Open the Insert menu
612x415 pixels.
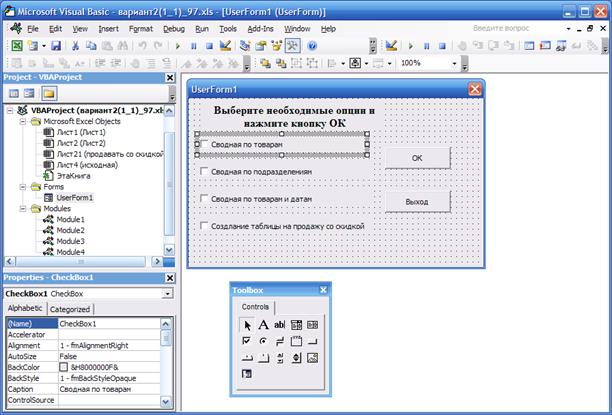pyautogui.click(x=109, y=29)
